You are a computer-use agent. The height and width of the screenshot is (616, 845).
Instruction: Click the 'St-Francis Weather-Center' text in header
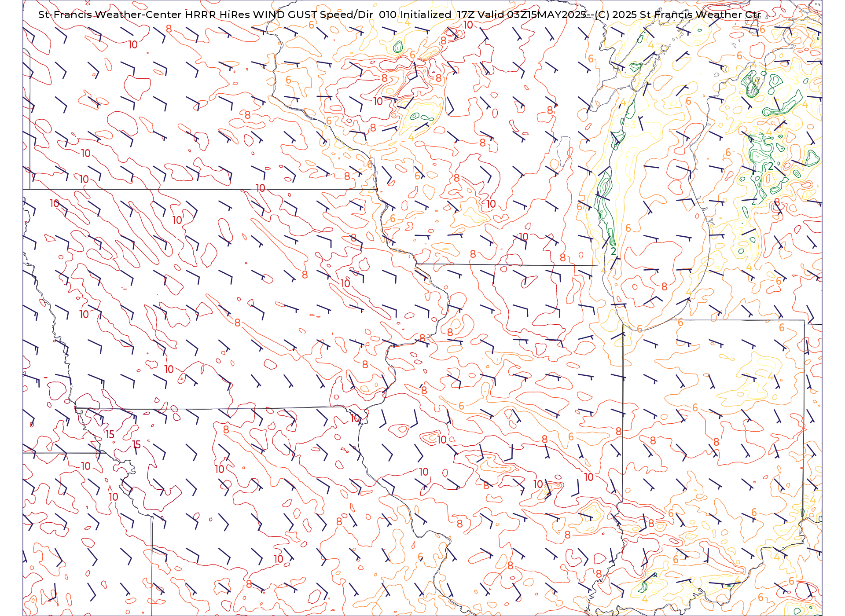110,15
